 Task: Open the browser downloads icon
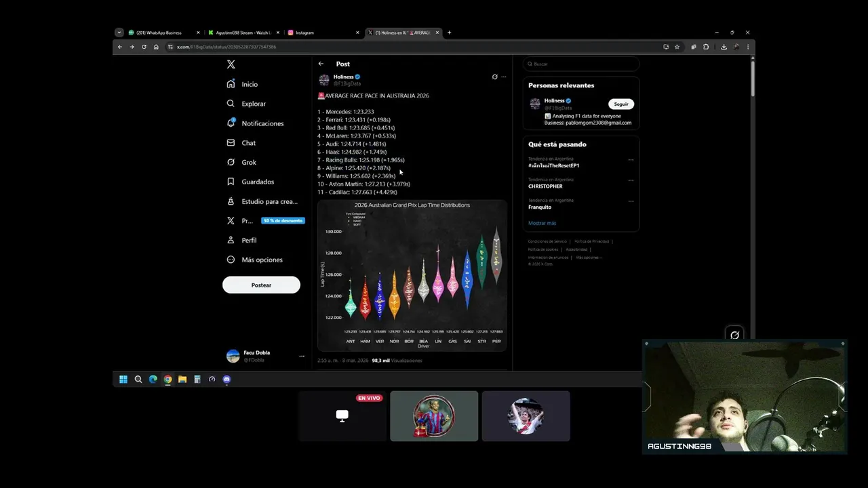724,47
